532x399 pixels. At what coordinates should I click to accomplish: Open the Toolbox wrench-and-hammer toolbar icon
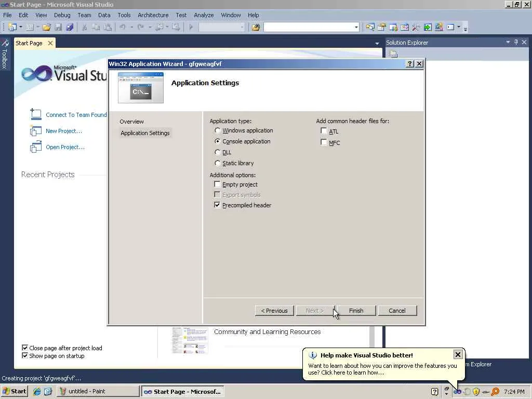tap(416, 27)
